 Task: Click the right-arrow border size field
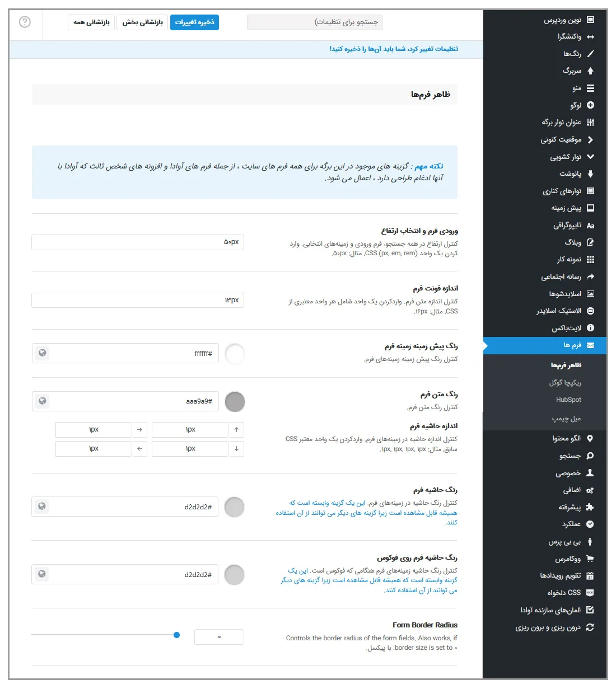pyautogui.click(x=94, y=430)
